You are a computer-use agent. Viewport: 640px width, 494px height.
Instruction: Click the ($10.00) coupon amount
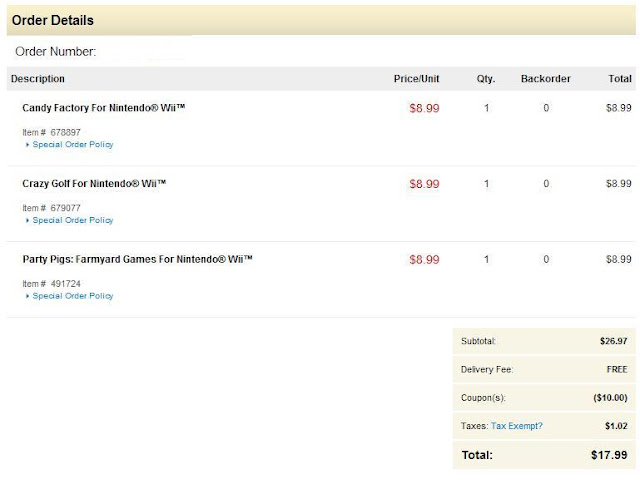(608, 398)
